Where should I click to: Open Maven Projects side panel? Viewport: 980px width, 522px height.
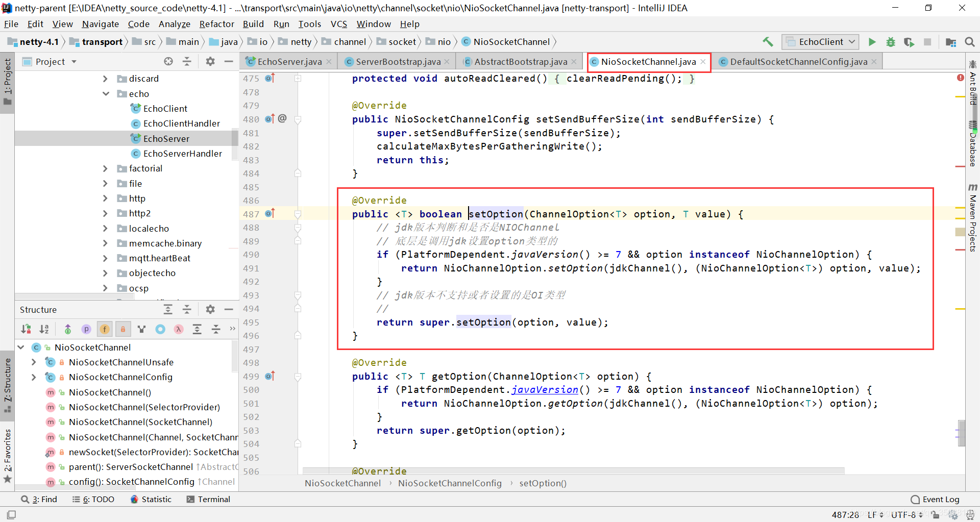(x=972, y=218)
